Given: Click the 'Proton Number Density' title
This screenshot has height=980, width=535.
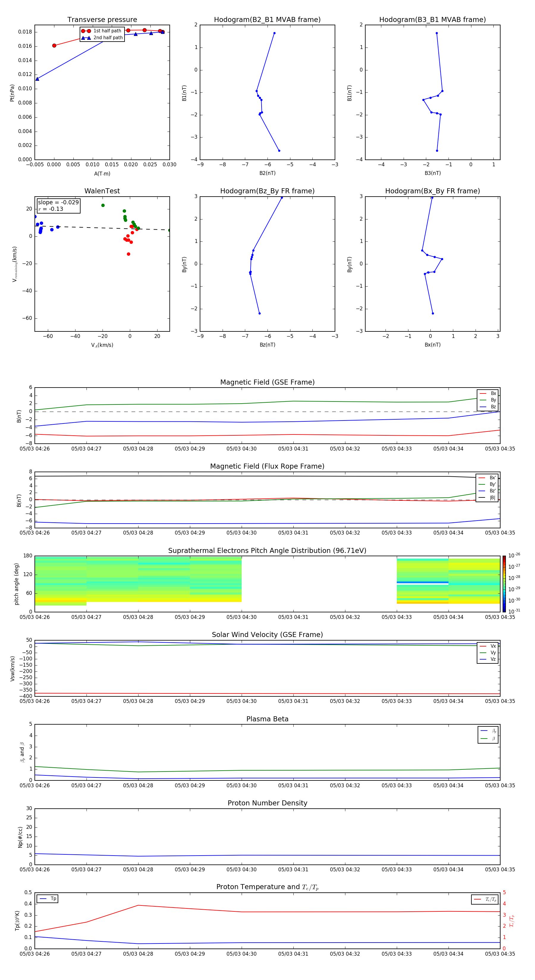Looking at the screenshot, I should coord(267,803).
